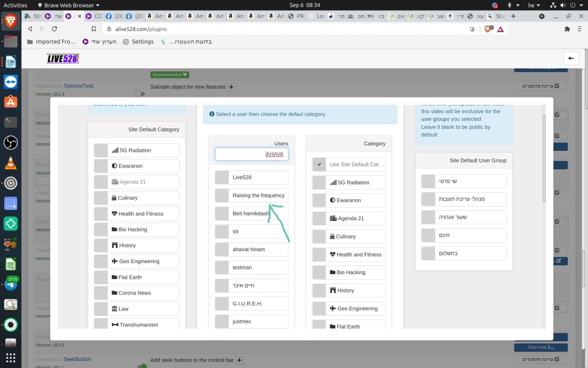
Task: Open a new browser tab with plus
Action: click(x=513, y=16)
